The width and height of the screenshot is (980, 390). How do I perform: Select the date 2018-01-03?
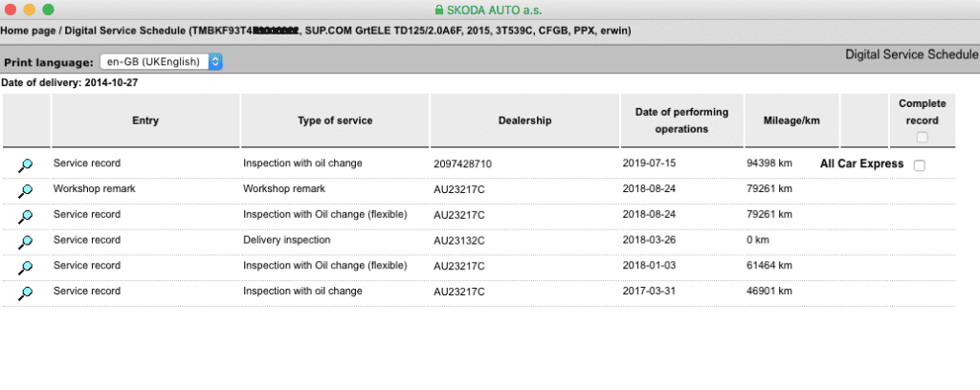650,265
